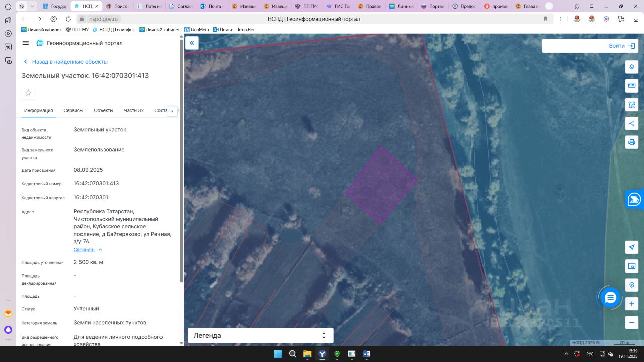Show more tabs with the arrow

[172, 111]
